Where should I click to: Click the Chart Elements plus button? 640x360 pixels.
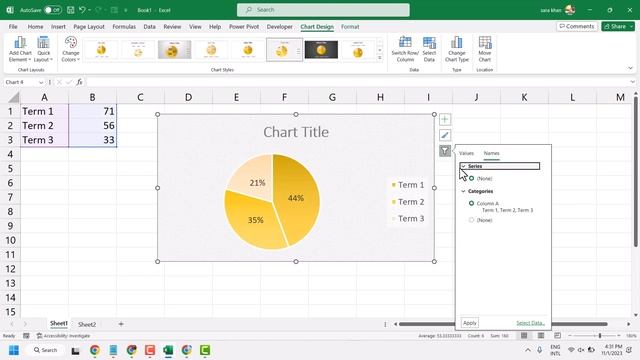445,119
